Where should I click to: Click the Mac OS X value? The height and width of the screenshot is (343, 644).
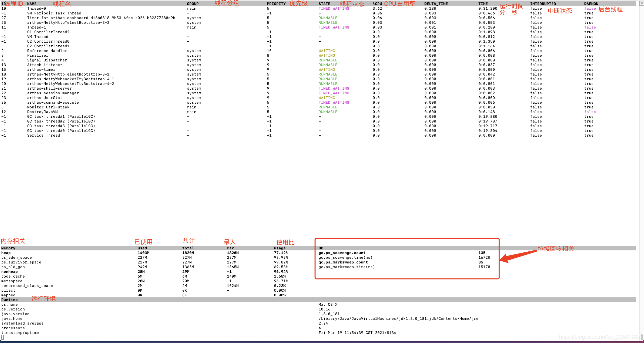pos(328,305)
